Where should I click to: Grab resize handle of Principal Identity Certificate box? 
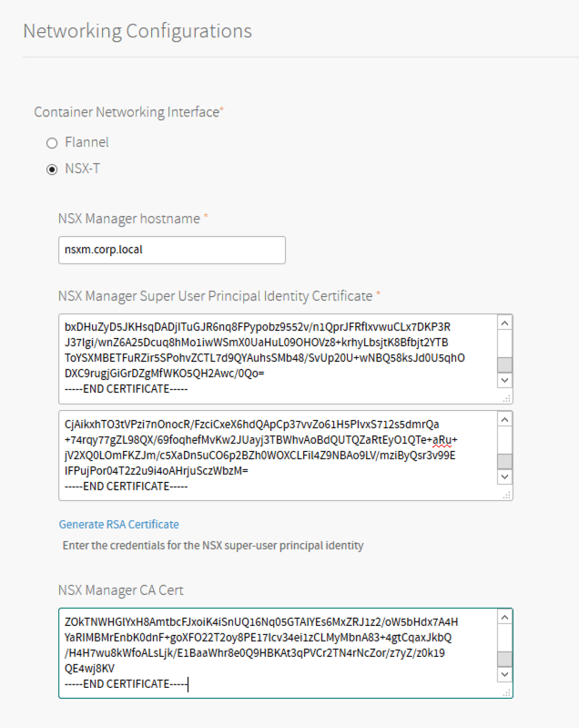tap(507, 398)
